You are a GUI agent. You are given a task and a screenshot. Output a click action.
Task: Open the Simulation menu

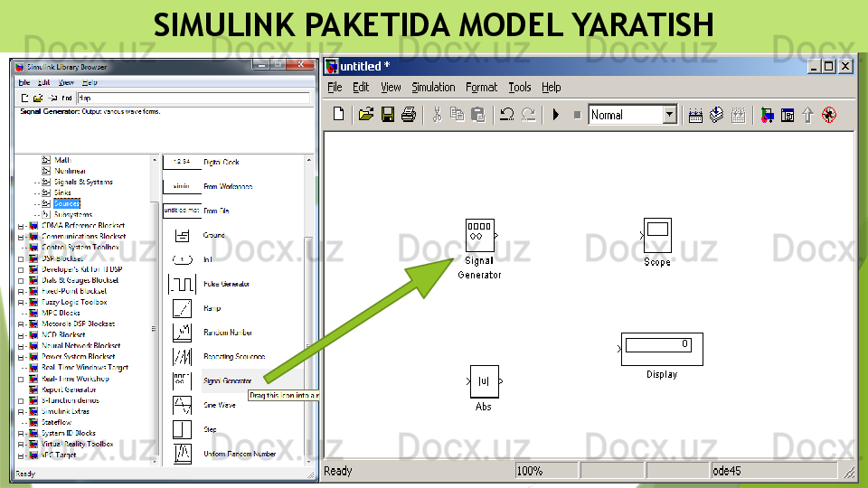[433, 88]
